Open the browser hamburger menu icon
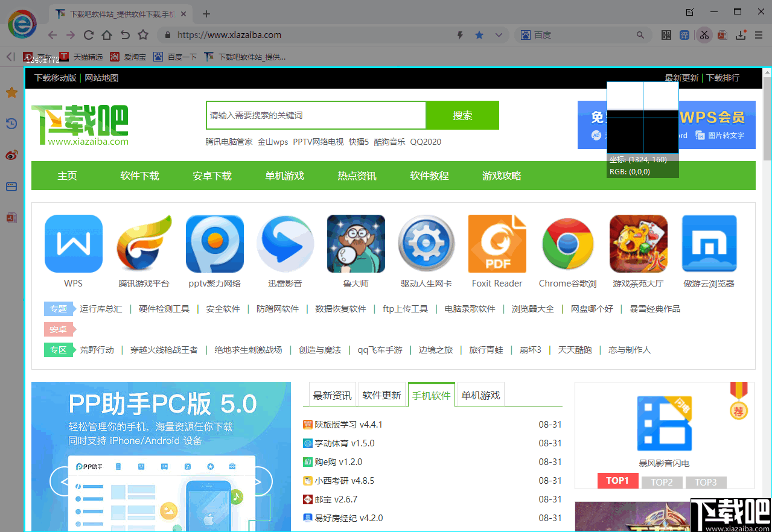772x532 pixels. tap(759, 35)
